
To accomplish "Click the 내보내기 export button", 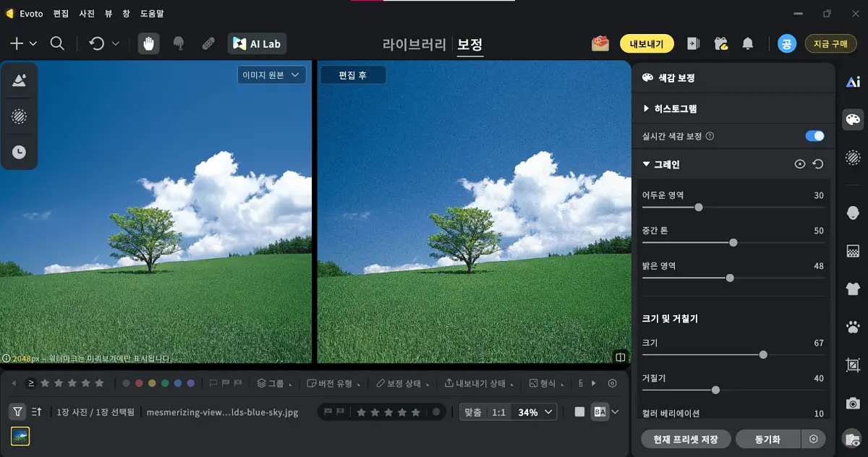I will [647, 43].
